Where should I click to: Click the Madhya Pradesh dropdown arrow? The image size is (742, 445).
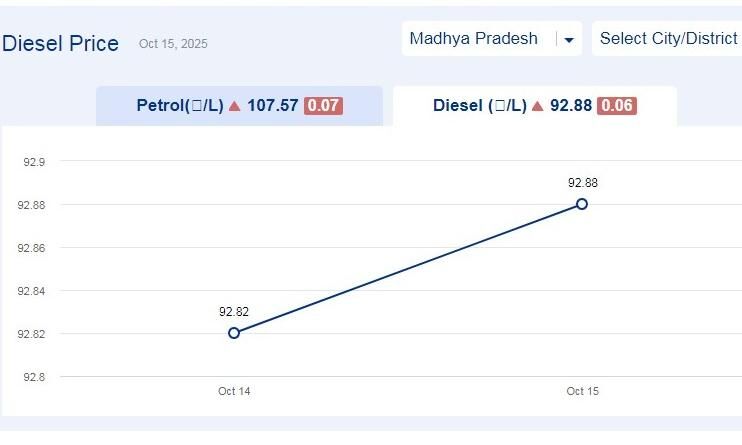click(569, 40)
